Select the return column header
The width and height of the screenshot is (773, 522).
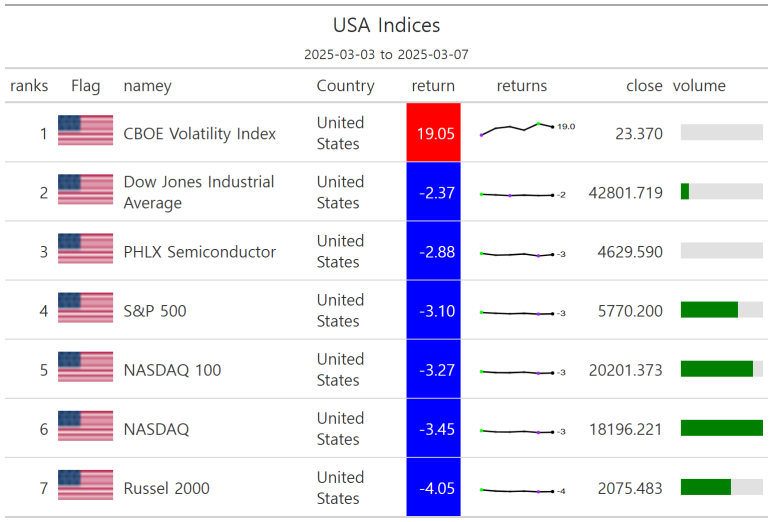coord(433,86)
